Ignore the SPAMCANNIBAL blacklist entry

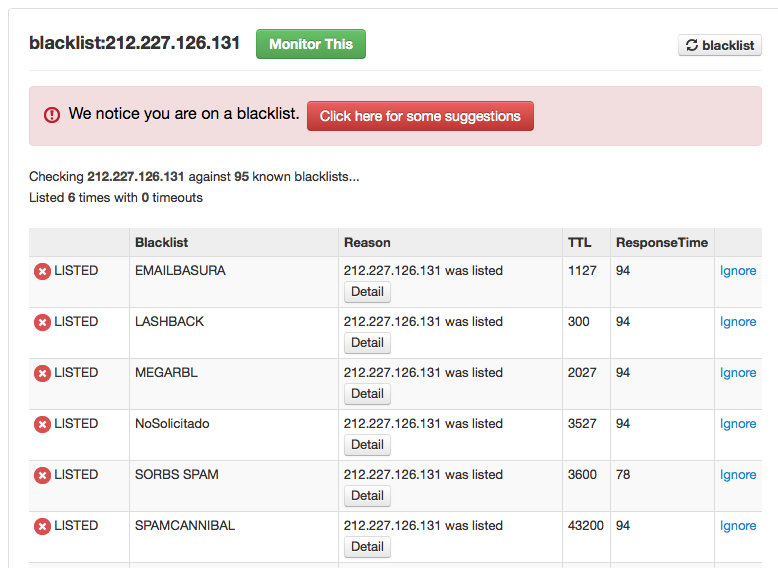click(x=738, y=526)
